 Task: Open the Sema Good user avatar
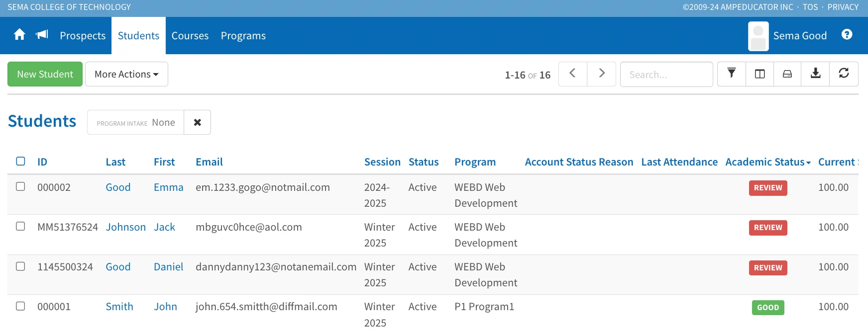[x=758, y=36]
